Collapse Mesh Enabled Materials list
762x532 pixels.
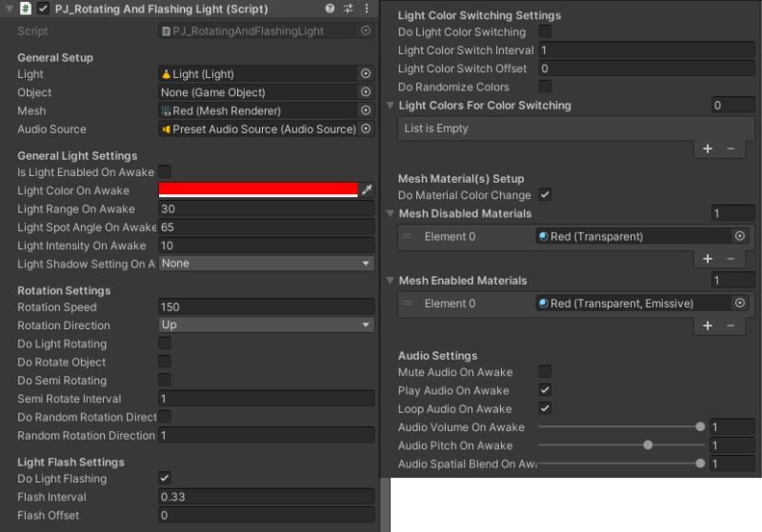click(390, 280)
